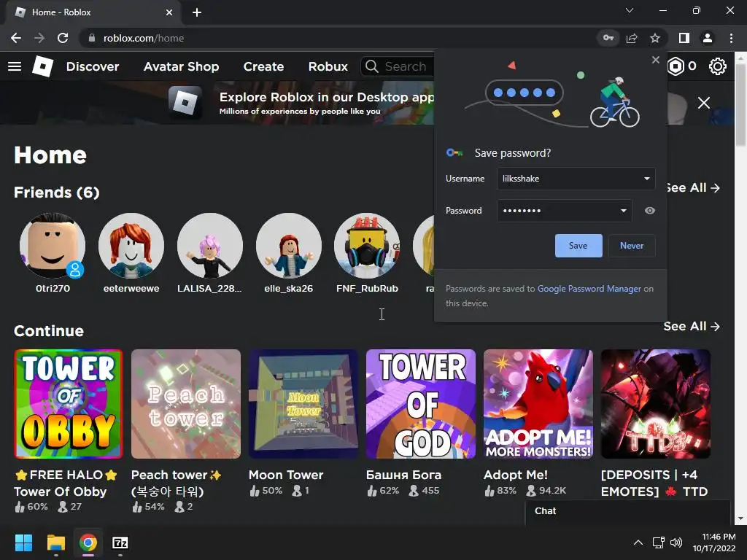Open 7-Zip from the taskbar
This screenshot has height=560, width=747.
pyautogui.click(x=120, y=542)
